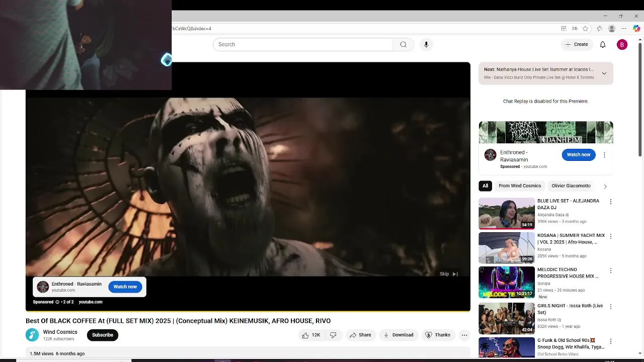Click the split screen icon in address bar
The height and width of the screenshot is (362, 644).
pyautogui.click(x=563, y=29)
